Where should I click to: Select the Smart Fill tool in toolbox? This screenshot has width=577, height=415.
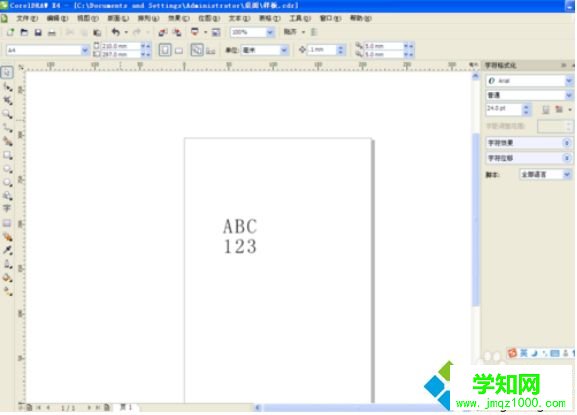coord(7,141)
